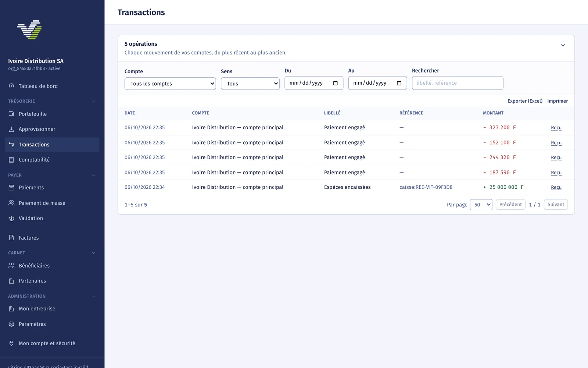The height and width of the screenshot is (368, 588).
Task: Click the Précédent pagination button
Action: [x=510, y=205]
